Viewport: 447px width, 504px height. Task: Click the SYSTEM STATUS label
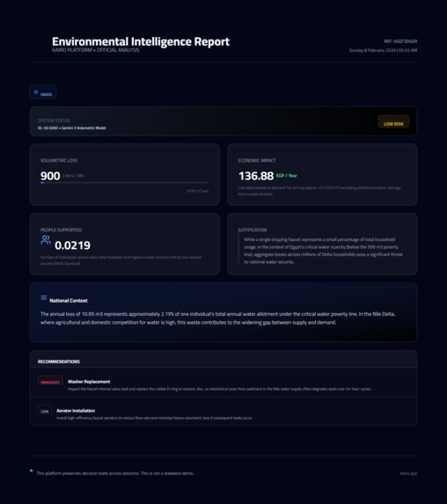54,121
